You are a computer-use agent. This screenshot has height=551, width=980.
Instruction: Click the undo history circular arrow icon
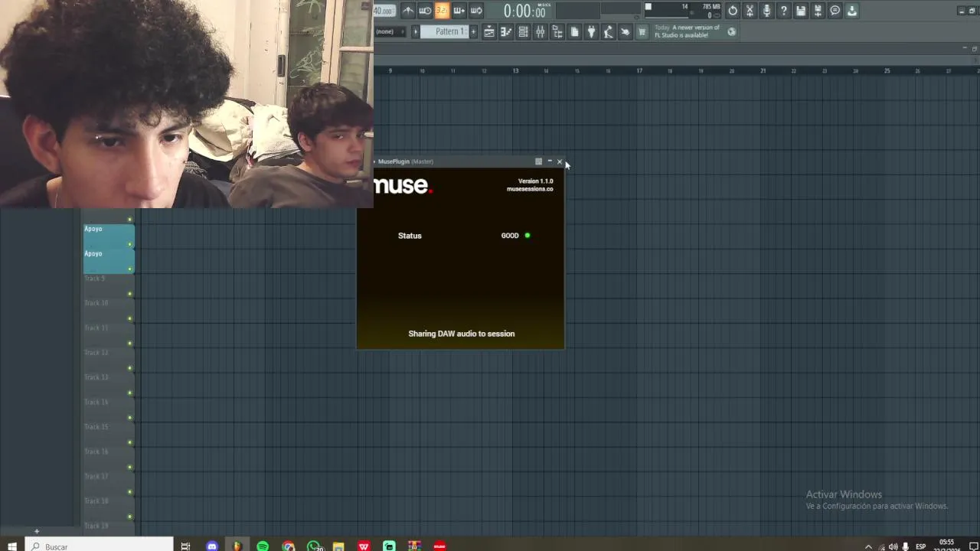[733, 11]
